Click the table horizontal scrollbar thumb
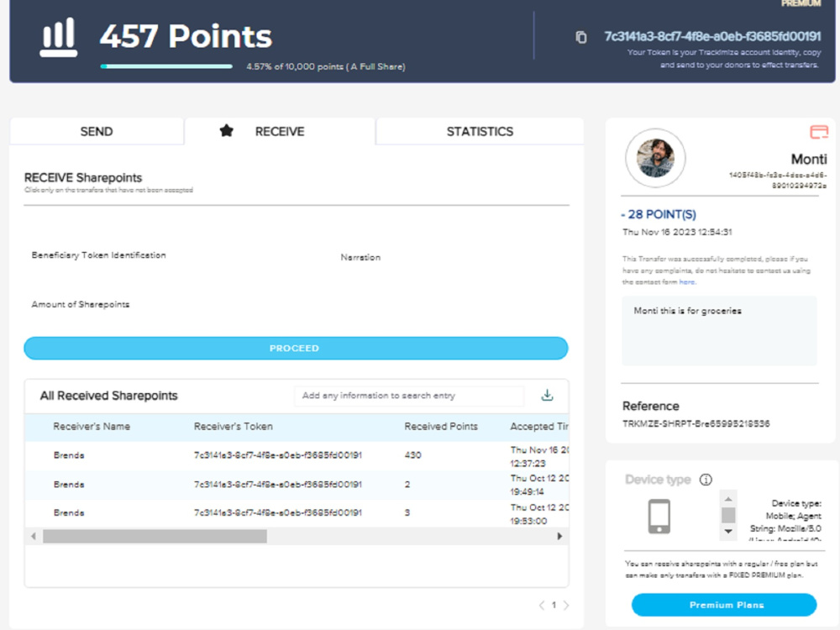 155,536
